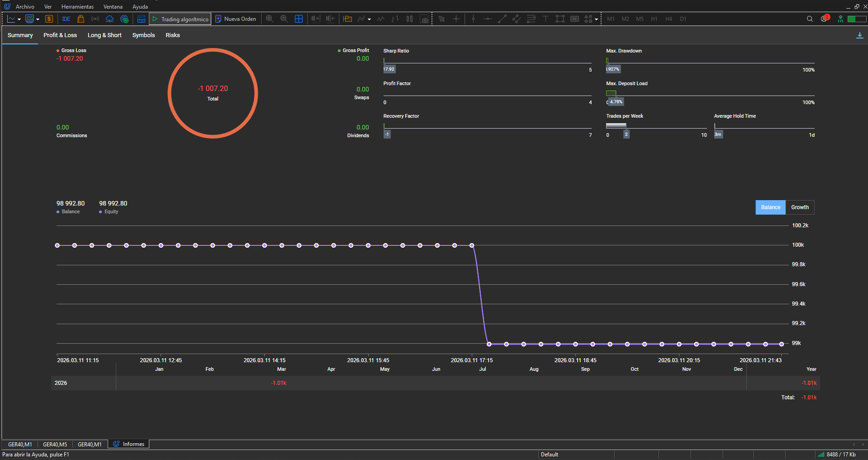Click the Nueva Orden button
This screenshot has width=868, height=460.
pos(236,19)
